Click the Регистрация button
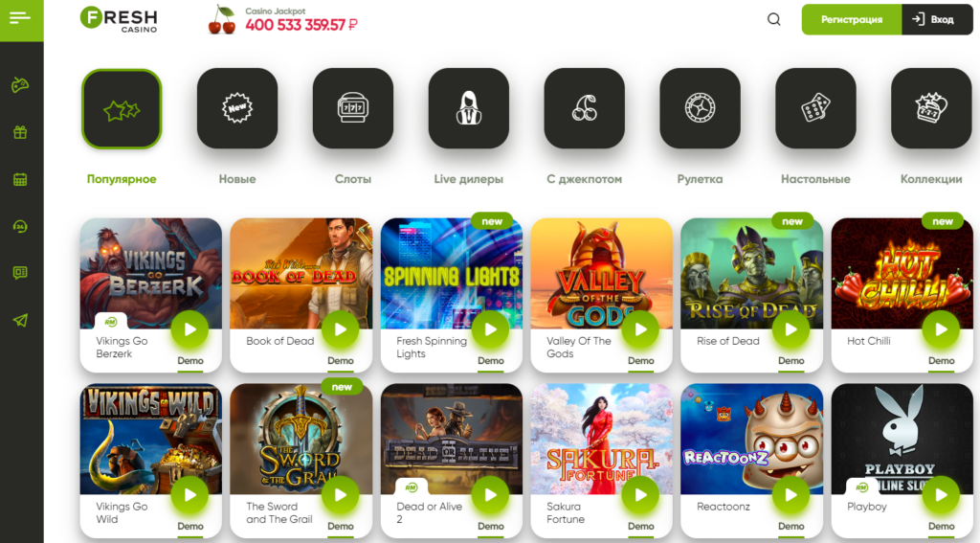Screen dimensions: 980x543 (852, 19)
